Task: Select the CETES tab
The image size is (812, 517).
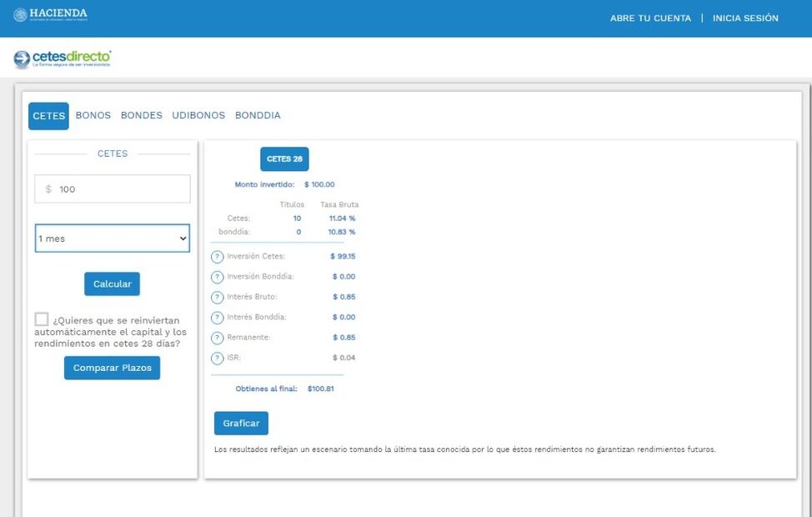Action: coord(48,116)
